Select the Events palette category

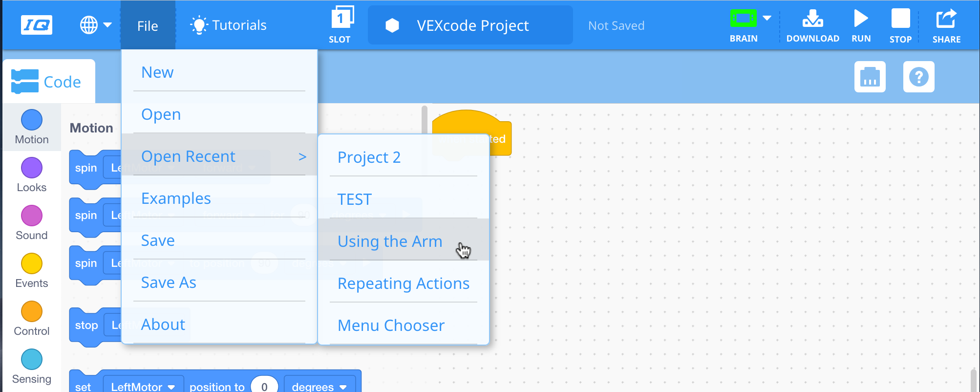[31, 270]
